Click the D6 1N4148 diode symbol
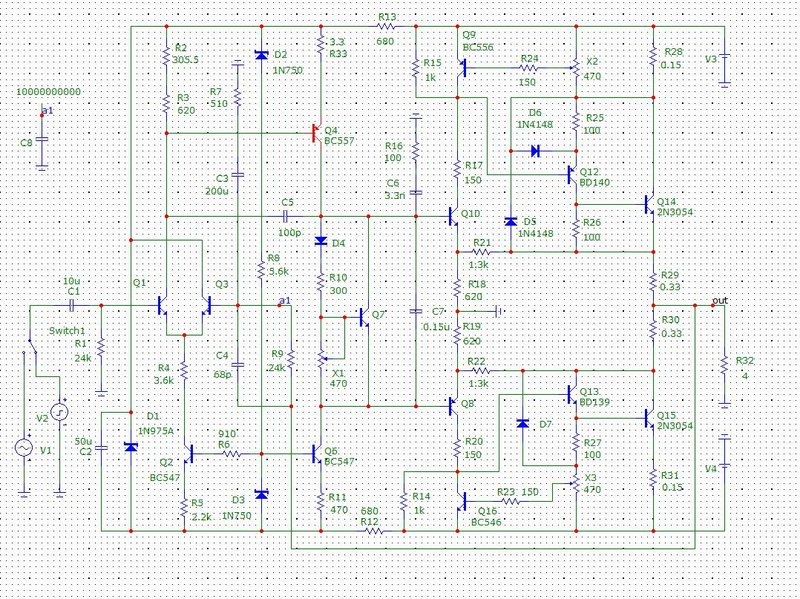The image size is (800, 599). click(535, 151)
